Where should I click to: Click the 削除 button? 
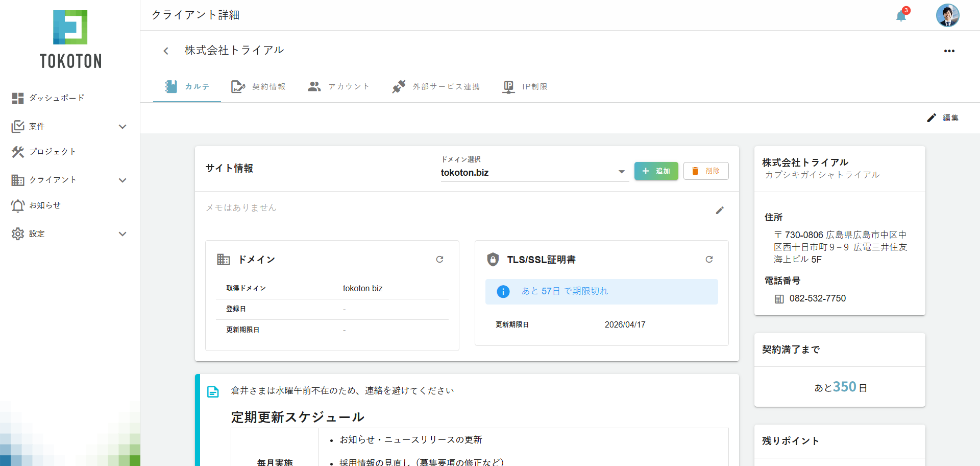(x=705, y=171)
